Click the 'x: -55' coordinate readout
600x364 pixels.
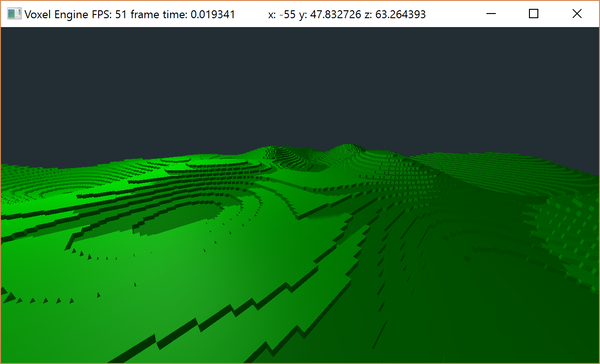(x=282, y=15)
